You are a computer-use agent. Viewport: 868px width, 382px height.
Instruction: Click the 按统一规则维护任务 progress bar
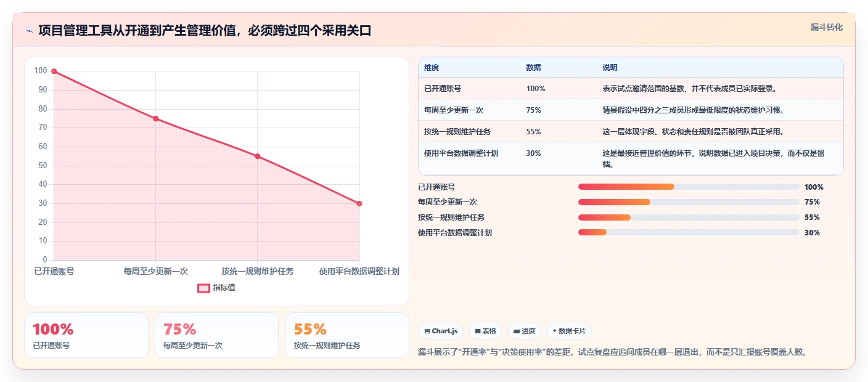click(689, 217)
